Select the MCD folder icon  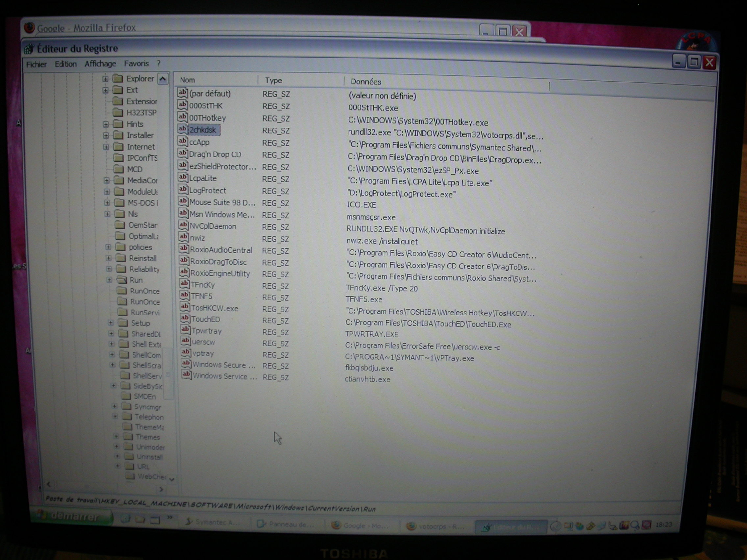click(x=119, y=169)
